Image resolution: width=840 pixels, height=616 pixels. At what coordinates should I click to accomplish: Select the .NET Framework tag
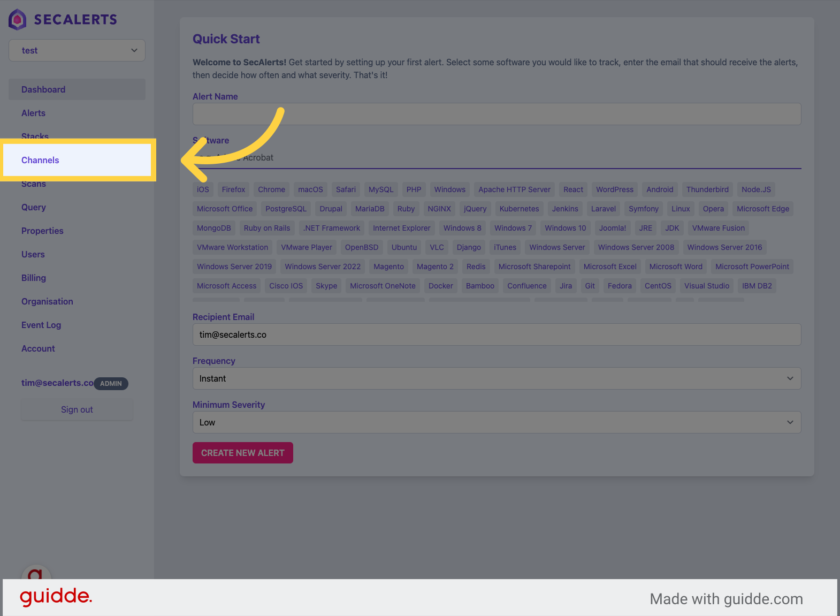[332, 228]
